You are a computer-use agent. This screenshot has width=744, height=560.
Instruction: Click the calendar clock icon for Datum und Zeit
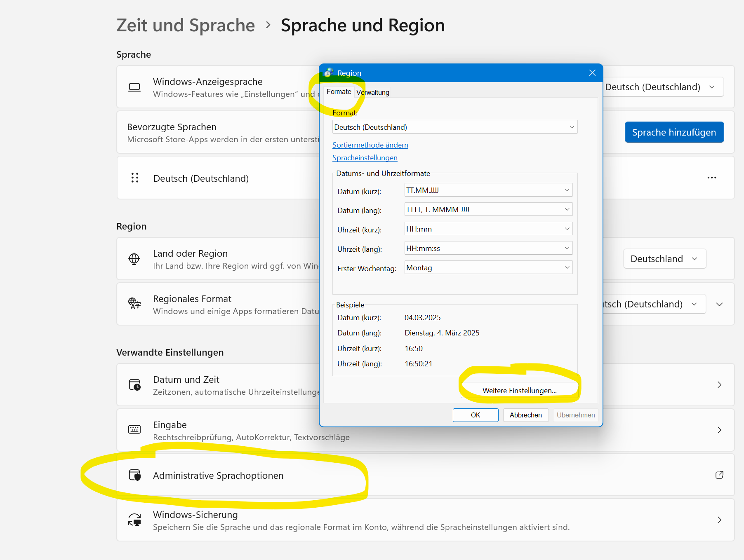[134, 384]
